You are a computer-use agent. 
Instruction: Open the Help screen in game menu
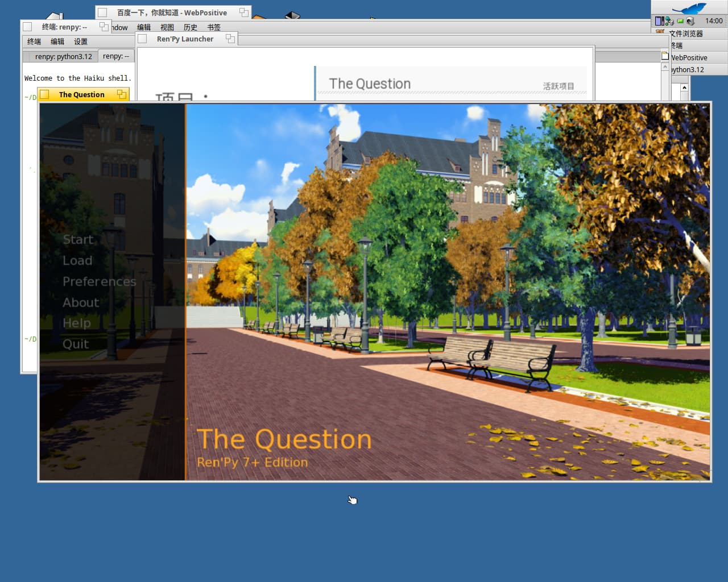[77, 323]
